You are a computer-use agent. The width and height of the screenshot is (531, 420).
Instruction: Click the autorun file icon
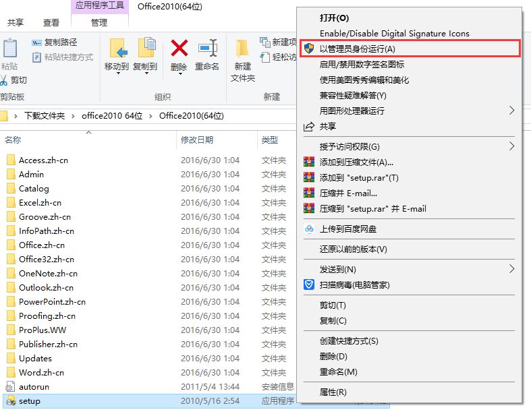click(x=11, y=386)
